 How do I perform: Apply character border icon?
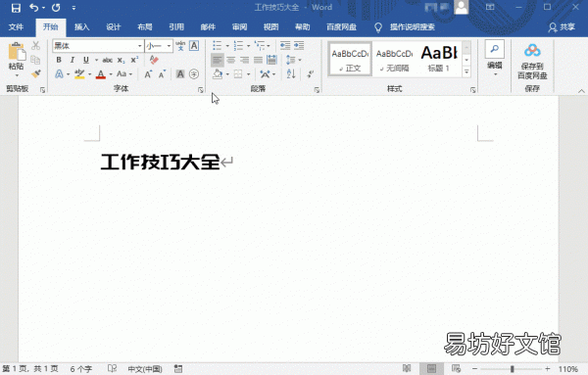[194, 46]
